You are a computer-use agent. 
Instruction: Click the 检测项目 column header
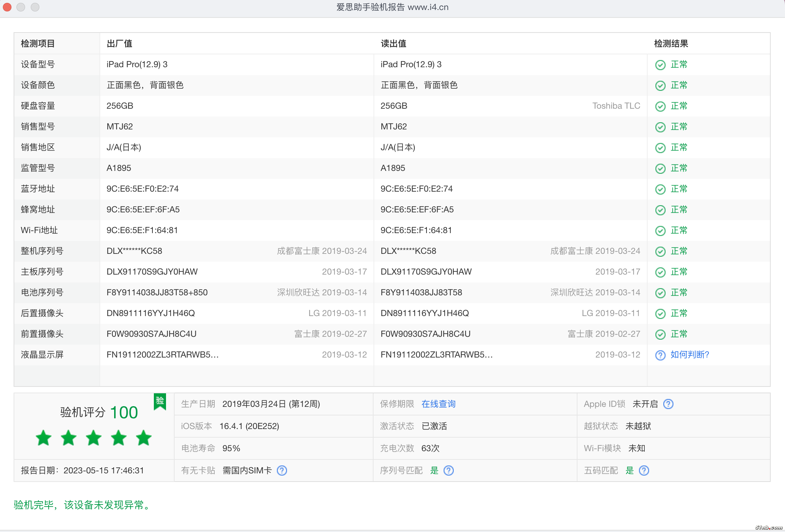[38, 44]
